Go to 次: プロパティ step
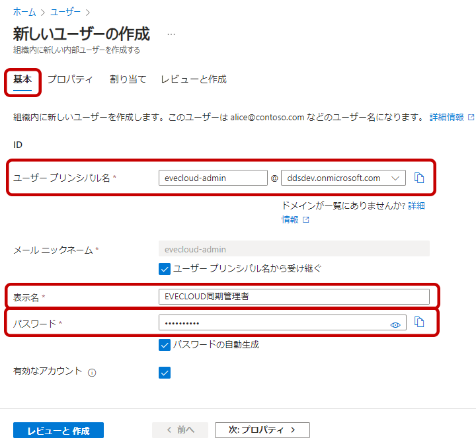Image resolution: width=476 pixels, height=448 pixels. click(x=262, y=430)
